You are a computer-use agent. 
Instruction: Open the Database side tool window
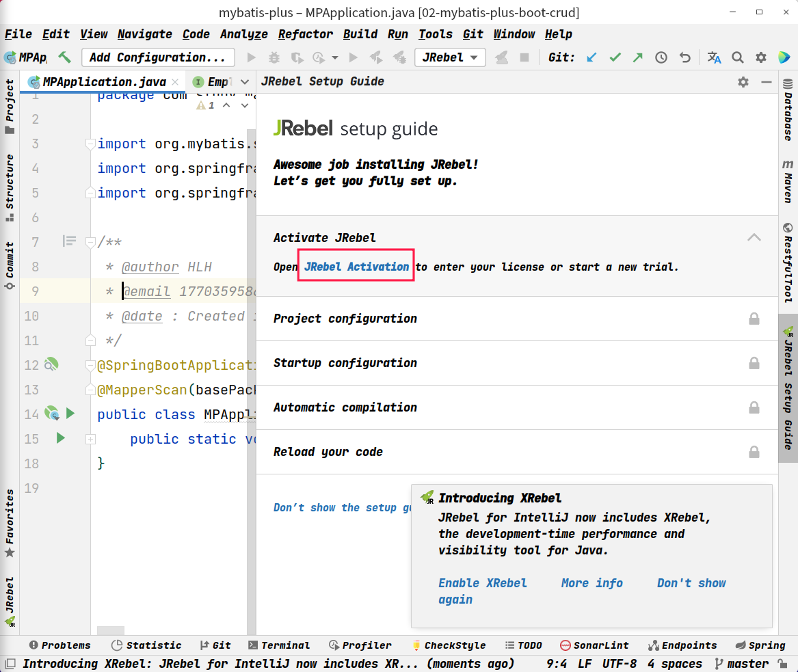click(x=788, y=110)
